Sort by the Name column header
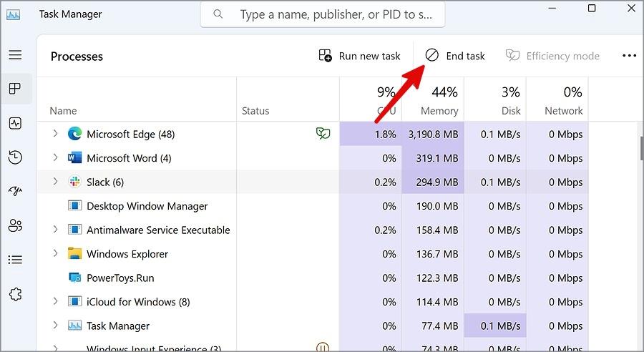This screenshot has width=644, height=352. click(x=63, y=111)
